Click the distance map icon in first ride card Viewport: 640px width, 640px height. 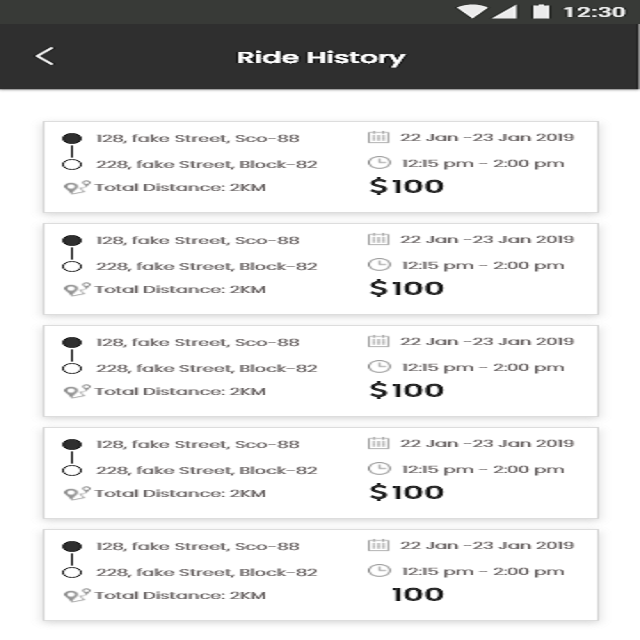point(77,187)
